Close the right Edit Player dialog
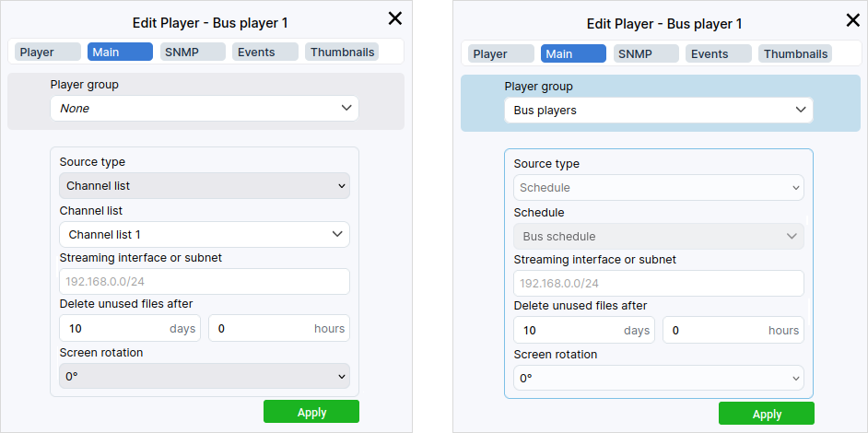868x433 pixels. coord(852,20)
